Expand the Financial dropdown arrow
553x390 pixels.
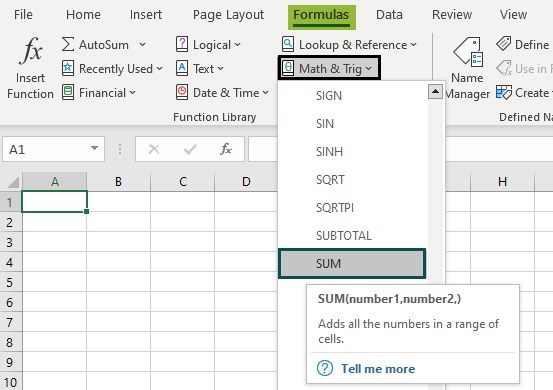coord(132,92)
